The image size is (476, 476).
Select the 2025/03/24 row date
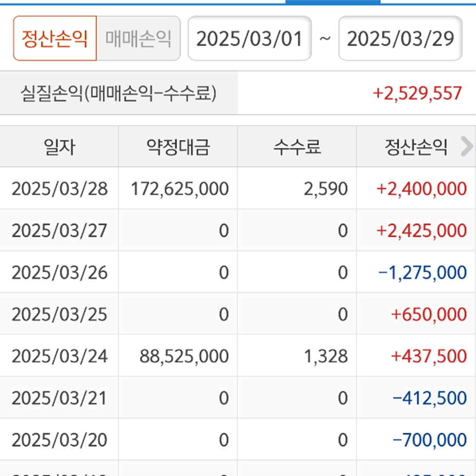coord(59,356)
